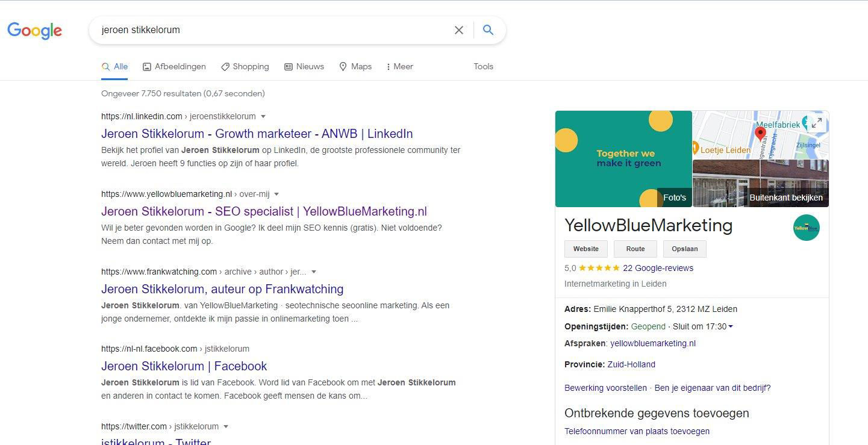Image resolution: width=868 pixels, height=445 pixels.
Task: Click the 5-star rating stars
Action: [x=599, y=268]
